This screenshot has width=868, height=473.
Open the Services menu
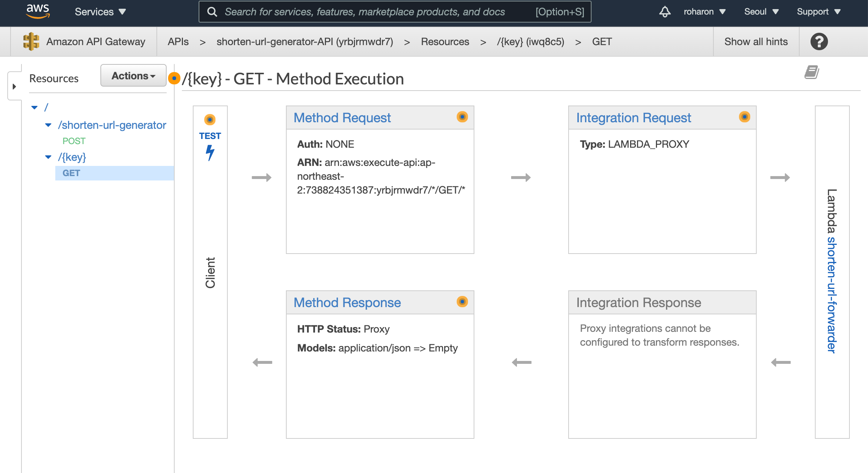(x=100, y=12)
